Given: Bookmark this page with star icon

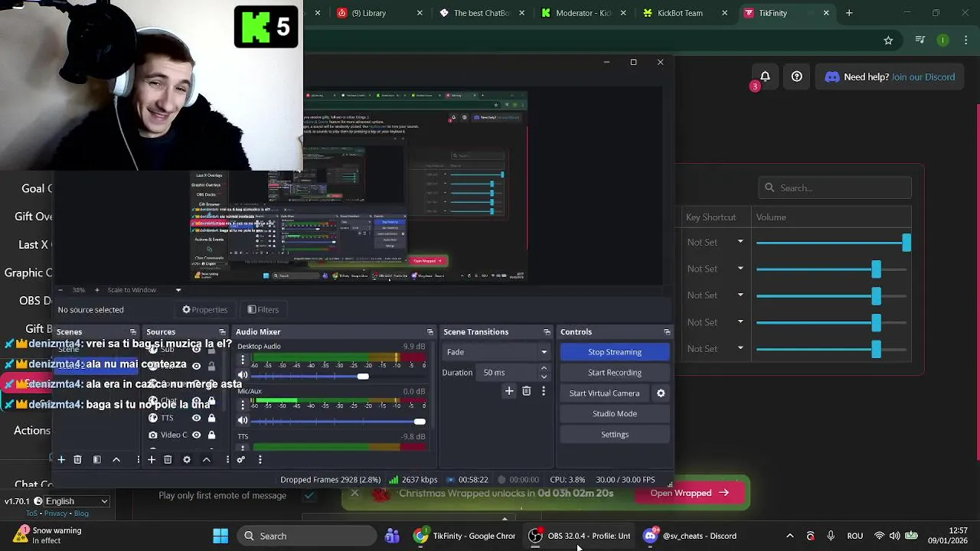Looking at the screenshot, I should pyautogui.click(x=888, y=41).
